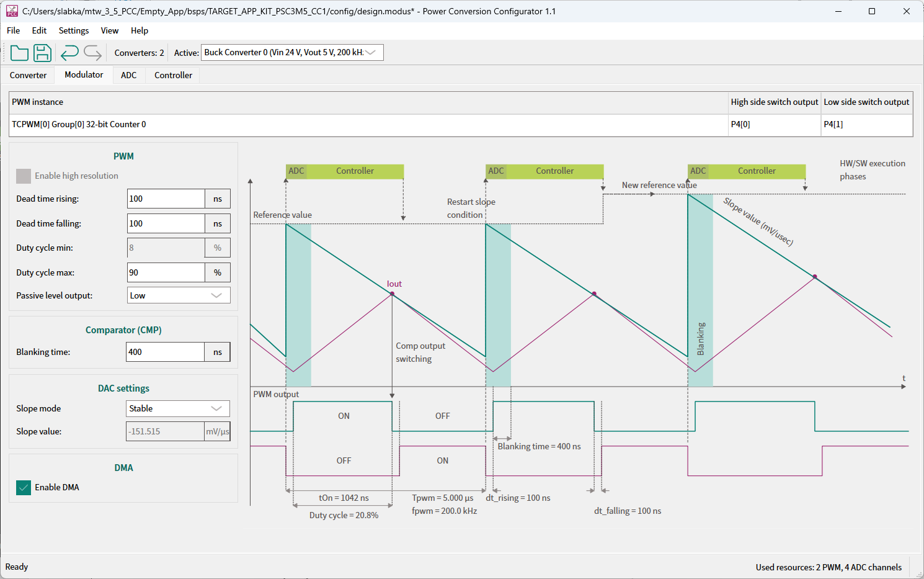
Task: Click the Save icon in toolbar
Action: coord(42,53)
